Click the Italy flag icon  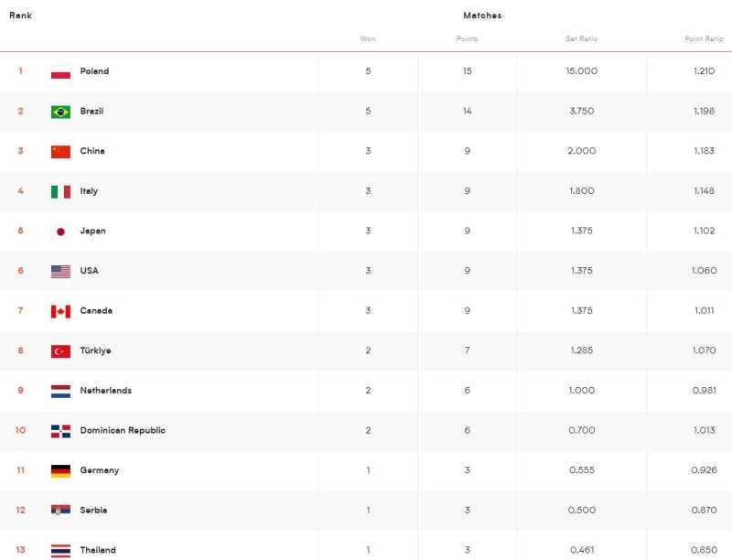(x=60, y=192)
